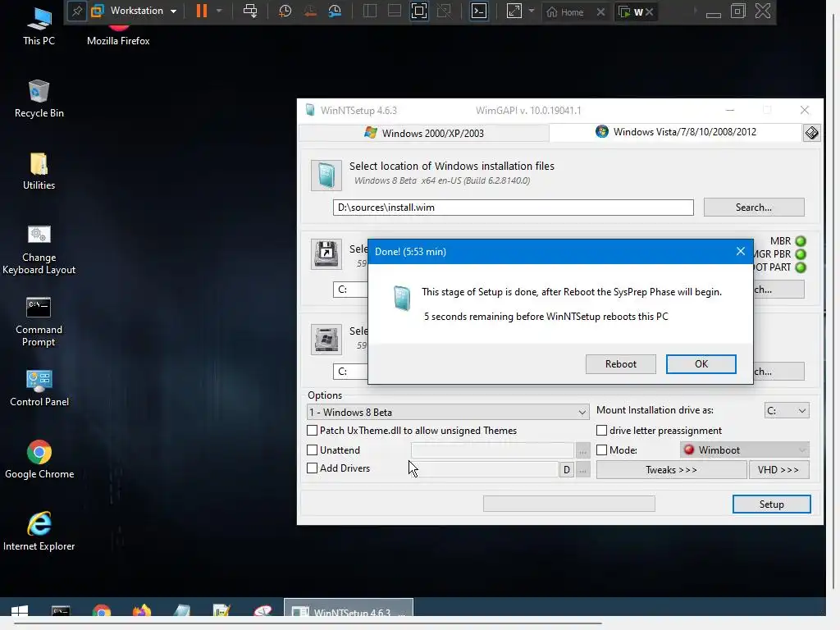840x630 pixels.
Task: Expand the power options arrow beside pause
Action: [218, 11]
